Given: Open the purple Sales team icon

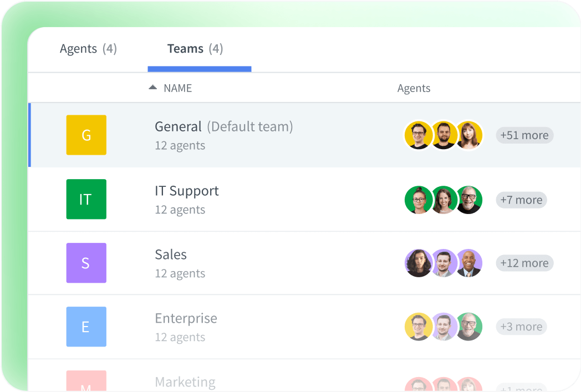Looking at the screenshot, I should click(x=86, y=263).
